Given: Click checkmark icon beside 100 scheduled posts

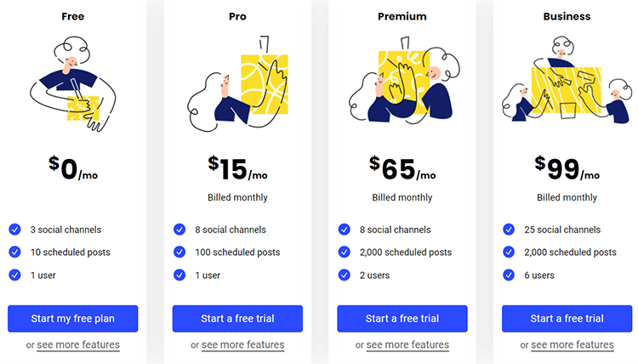Looking at the screenshot, I should [x=179, y=253].
